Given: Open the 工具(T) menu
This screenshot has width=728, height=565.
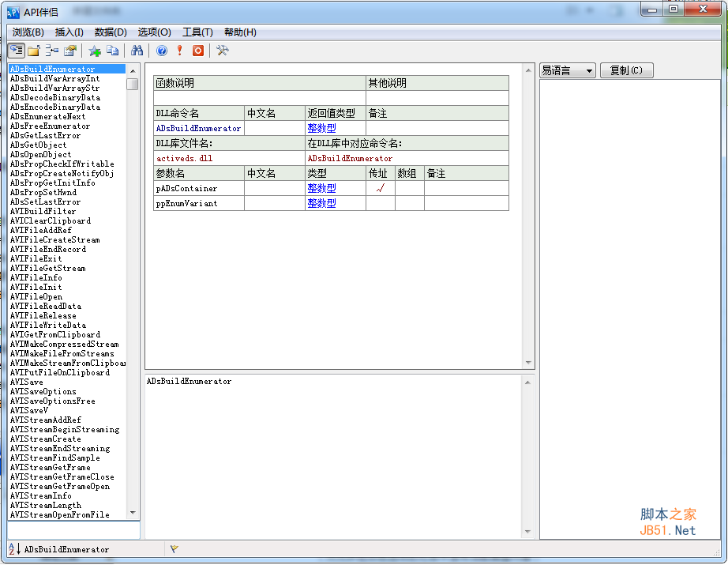Looking at the screenshot, I should (x=197, y=32).
